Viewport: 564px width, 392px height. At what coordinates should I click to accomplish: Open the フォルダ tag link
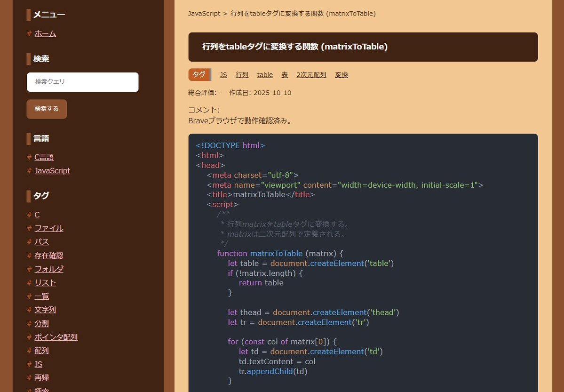[x=48, y=269]
